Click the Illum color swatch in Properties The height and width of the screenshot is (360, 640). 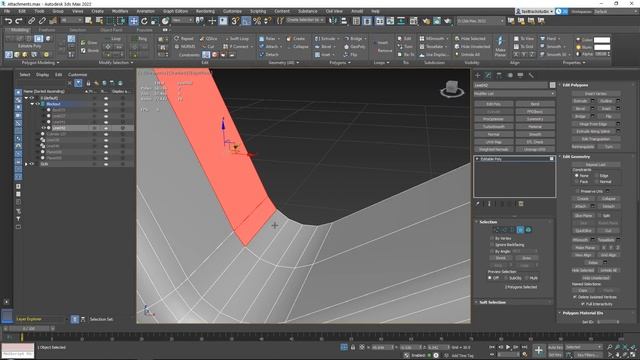pos(602,47)
